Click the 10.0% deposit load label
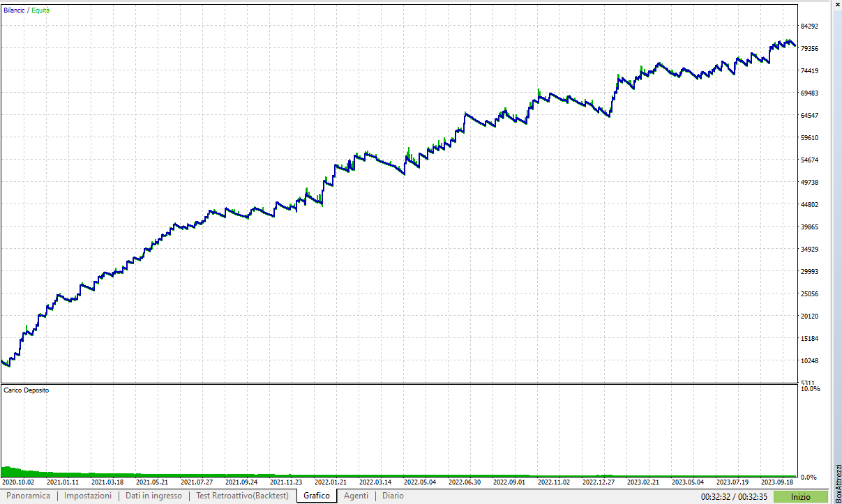842x504 pixels. click(811, 389)
